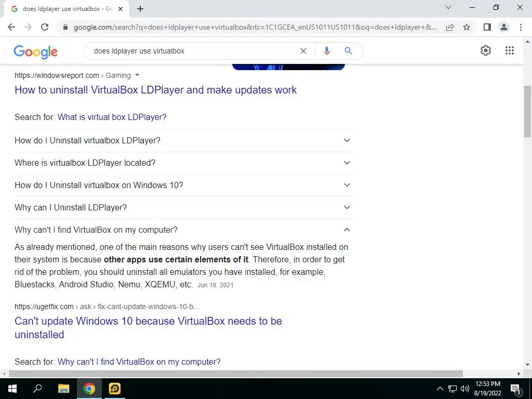This screenshot has height=399, width=532.
Task: View site information padlock icon
Action: click(x=65, y=27)
